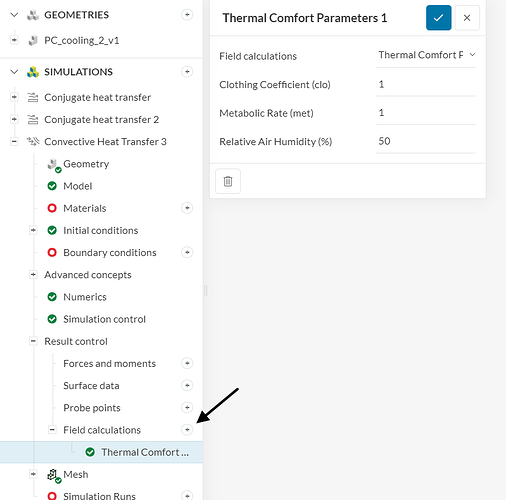Screen dimensions: 506x500
Task: Add surface data with plus icon
Action: tap(187, 385)
